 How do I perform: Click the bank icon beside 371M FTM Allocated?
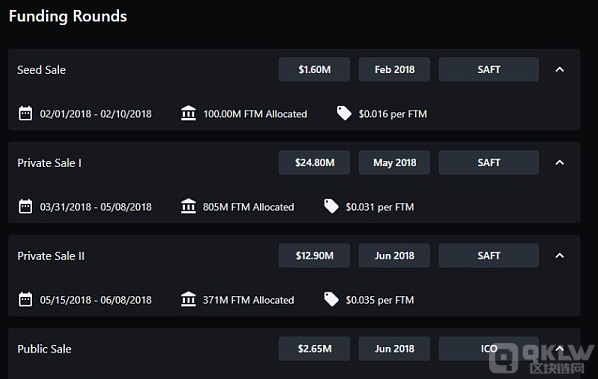(188, 299)
